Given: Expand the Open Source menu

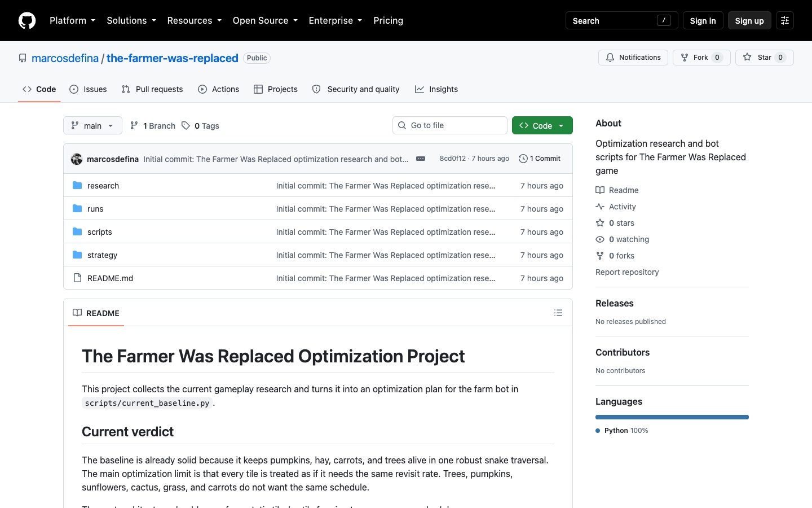Looking at the screenshot, I should [265, 20].
